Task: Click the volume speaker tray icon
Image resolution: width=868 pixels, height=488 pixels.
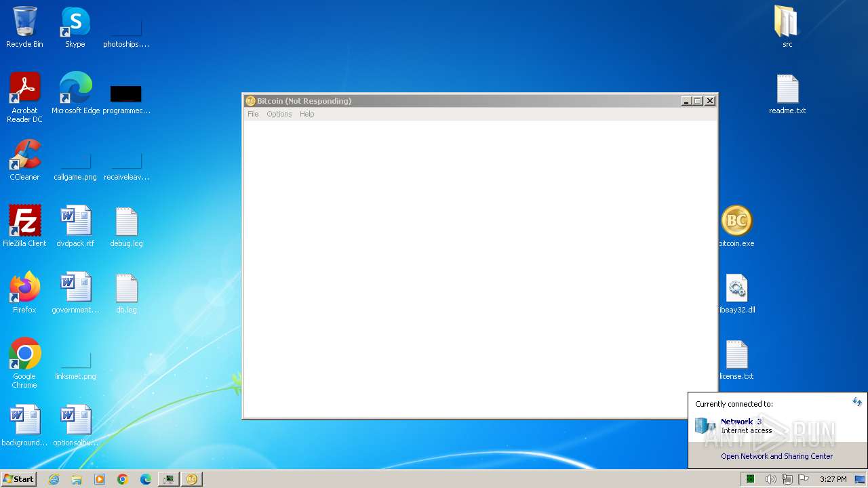Action: point(770,479)
